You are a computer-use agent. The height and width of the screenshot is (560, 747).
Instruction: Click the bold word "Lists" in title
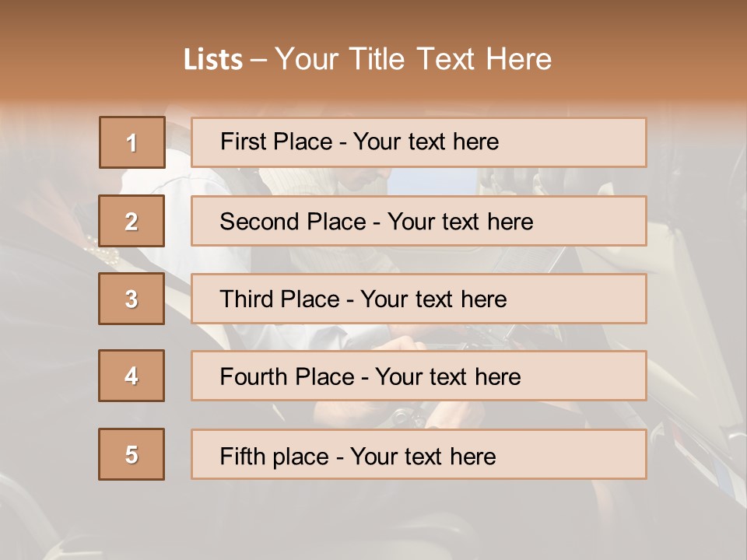point(212,60)
